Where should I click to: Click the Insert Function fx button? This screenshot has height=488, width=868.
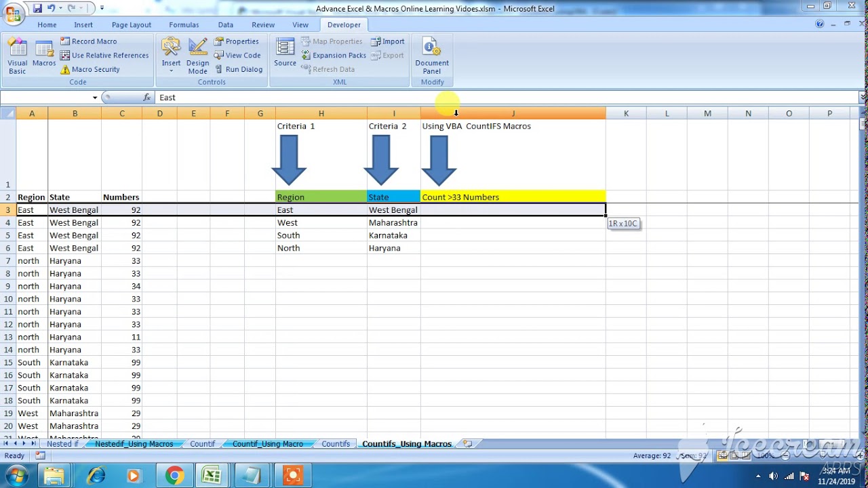pyautogui.click(x=147, y=98)
